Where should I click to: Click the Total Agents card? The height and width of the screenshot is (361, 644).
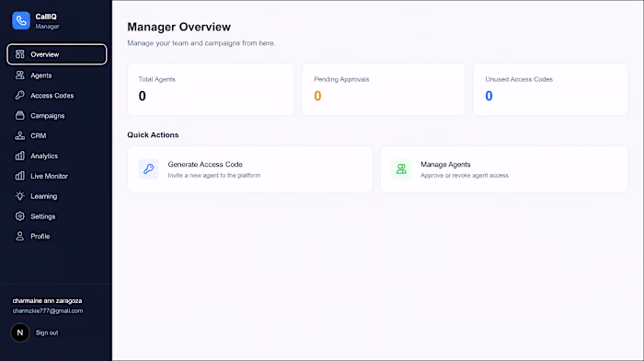click(211, 89)
